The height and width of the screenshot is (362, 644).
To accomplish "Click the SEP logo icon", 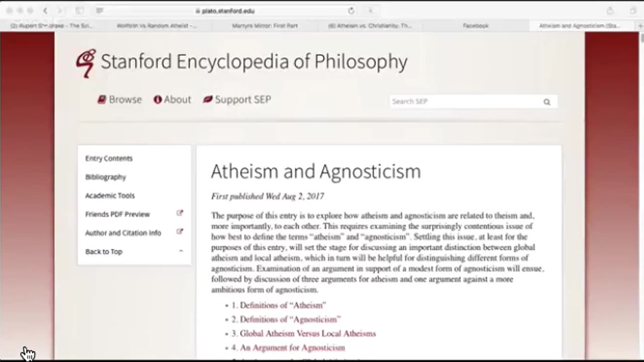I will click(x=86, y=62).
